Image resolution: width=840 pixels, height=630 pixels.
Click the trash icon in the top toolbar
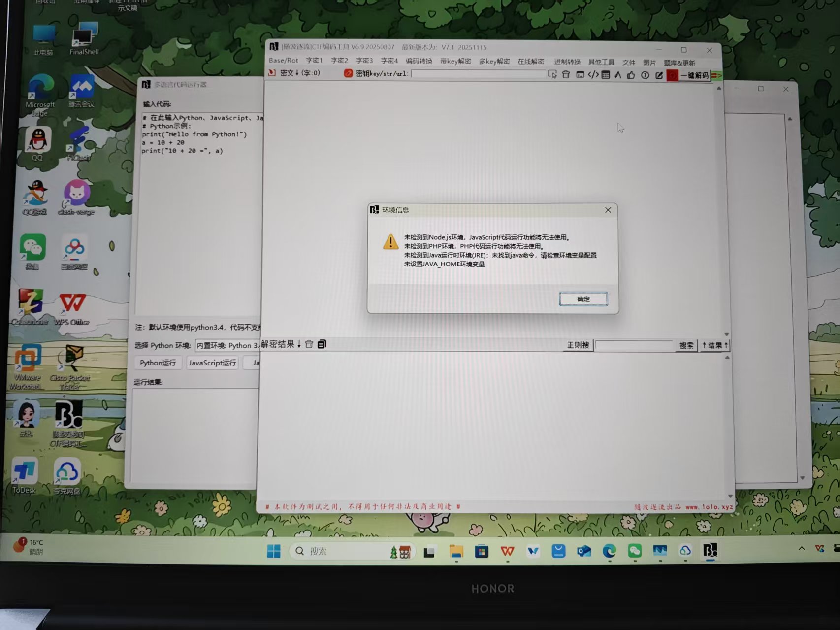[x=566, y=74]
